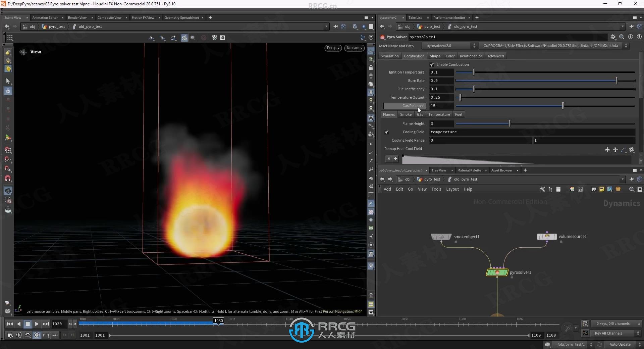Screen dimensions: 644x349
Task: Click the Cooling Field temperature text field
Action: [x=532, y=132]
